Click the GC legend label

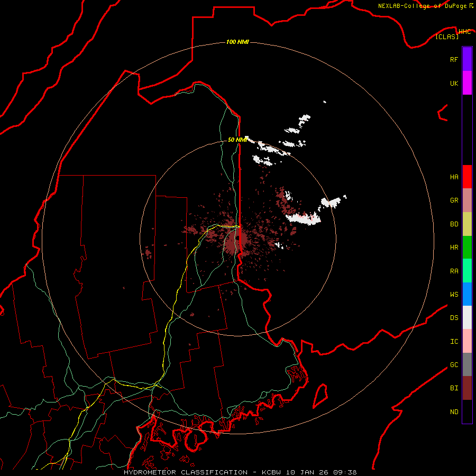pos(454,365)
